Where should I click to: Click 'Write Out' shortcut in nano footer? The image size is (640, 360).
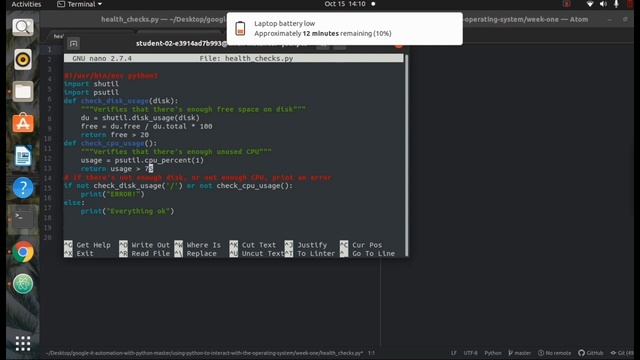click(144, 245)
